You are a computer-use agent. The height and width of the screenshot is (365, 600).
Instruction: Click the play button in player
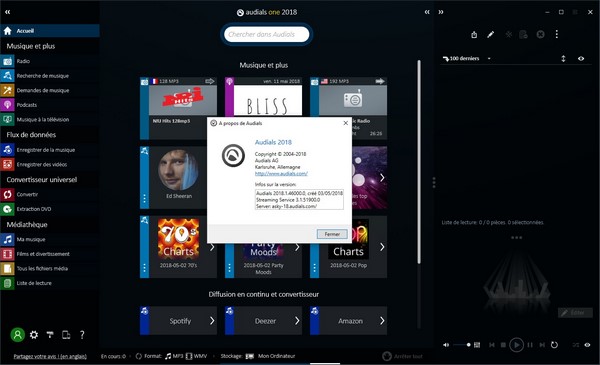click(x=517, y=345)
